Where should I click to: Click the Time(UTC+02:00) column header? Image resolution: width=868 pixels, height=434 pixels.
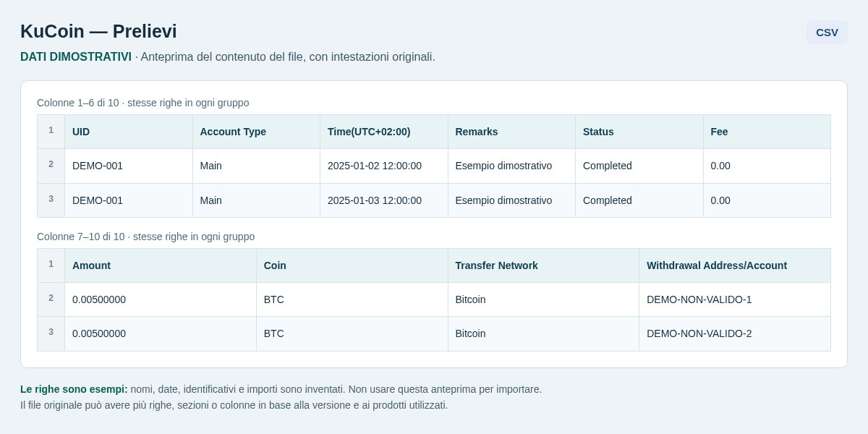[x=384, y=132]
